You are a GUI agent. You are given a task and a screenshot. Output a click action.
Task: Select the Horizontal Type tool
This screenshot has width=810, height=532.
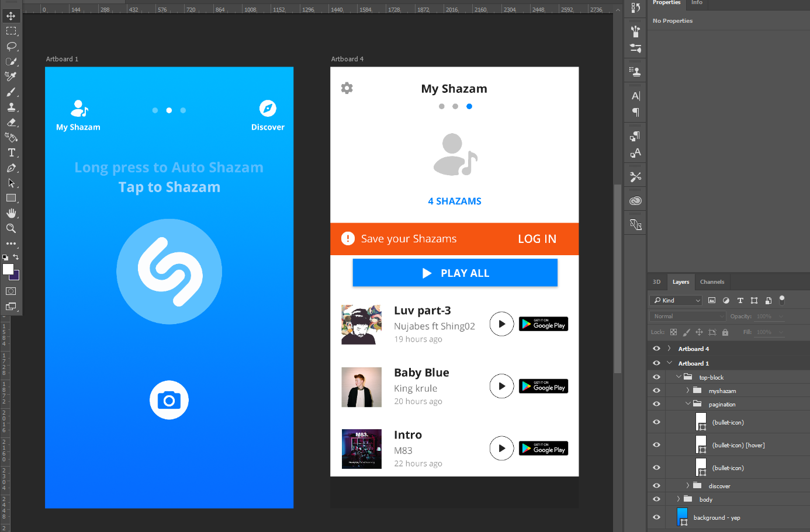[x=11, y=152]
